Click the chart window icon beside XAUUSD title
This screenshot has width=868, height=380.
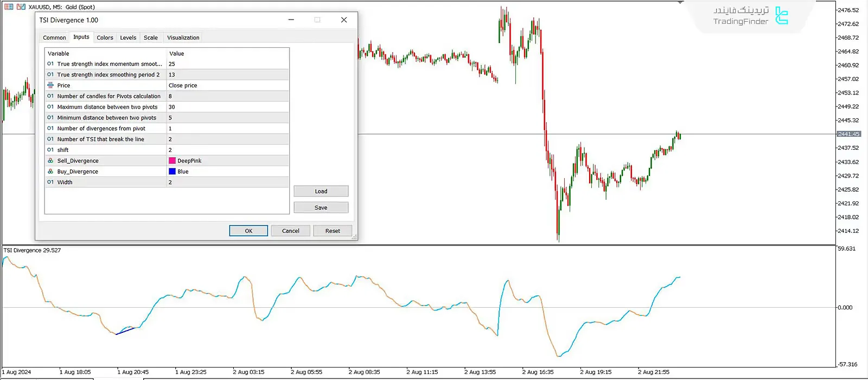tap(21, 7)
